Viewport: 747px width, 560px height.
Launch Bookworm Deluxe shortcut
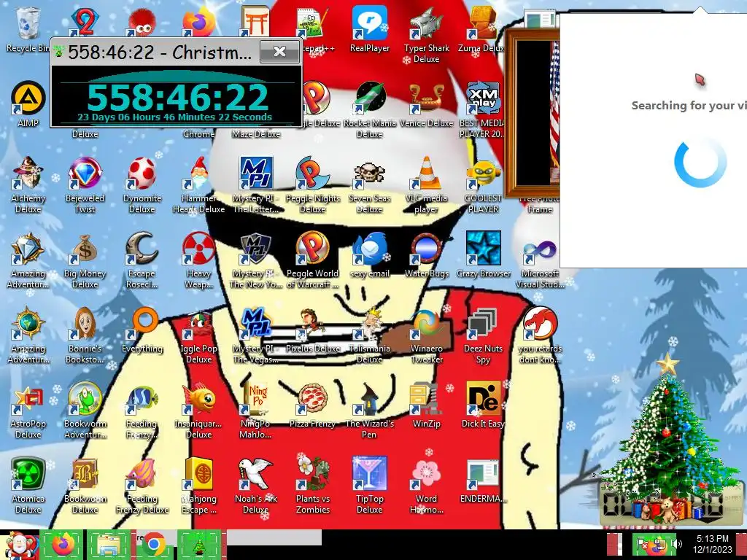[x=85, y=474]
